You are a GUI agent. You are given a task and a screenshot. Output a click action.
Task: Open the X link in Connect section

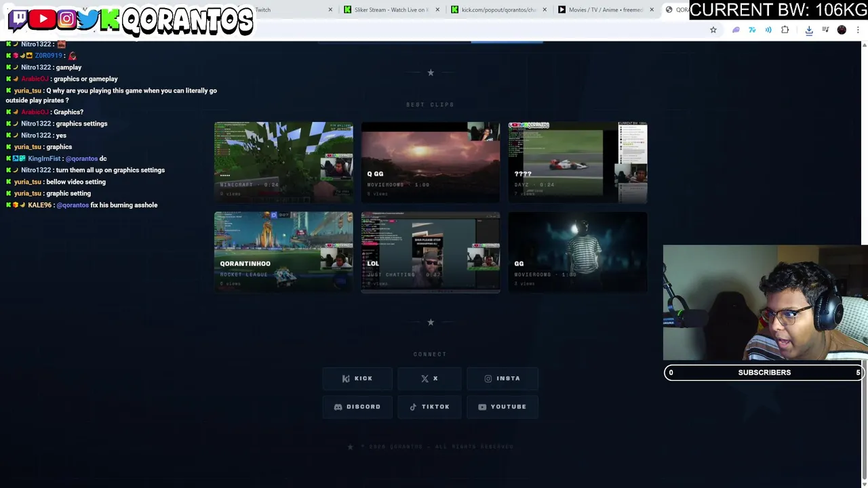(x=430, y=378)
